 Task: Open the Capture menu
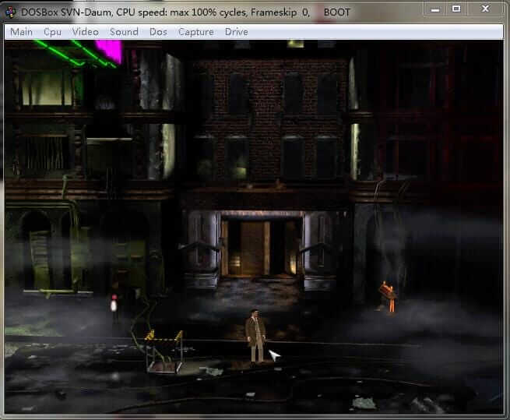[195, 32]
